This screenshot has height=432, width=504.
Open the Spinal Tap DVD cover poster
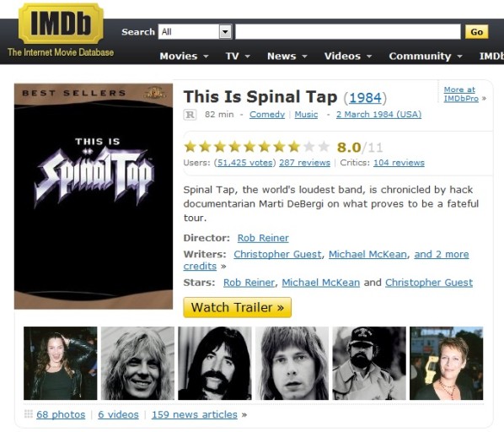coord(94,197)
